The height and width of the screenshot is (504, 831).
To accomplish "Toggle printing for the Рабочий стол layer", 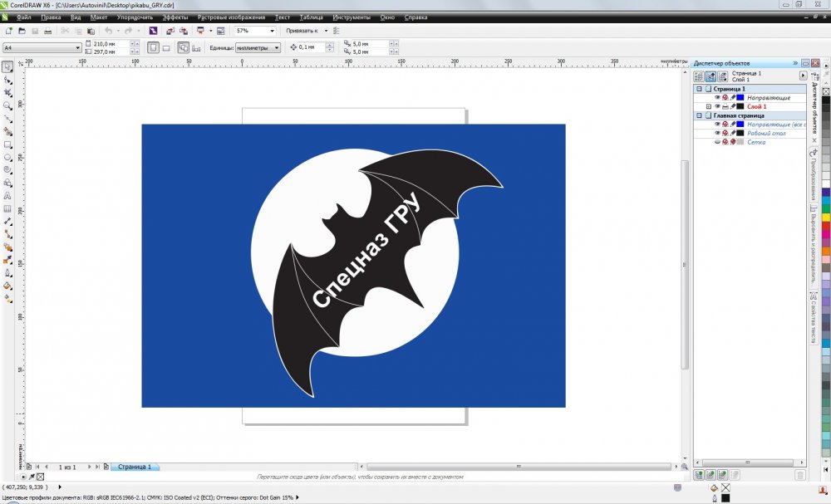I will point(725,133).
